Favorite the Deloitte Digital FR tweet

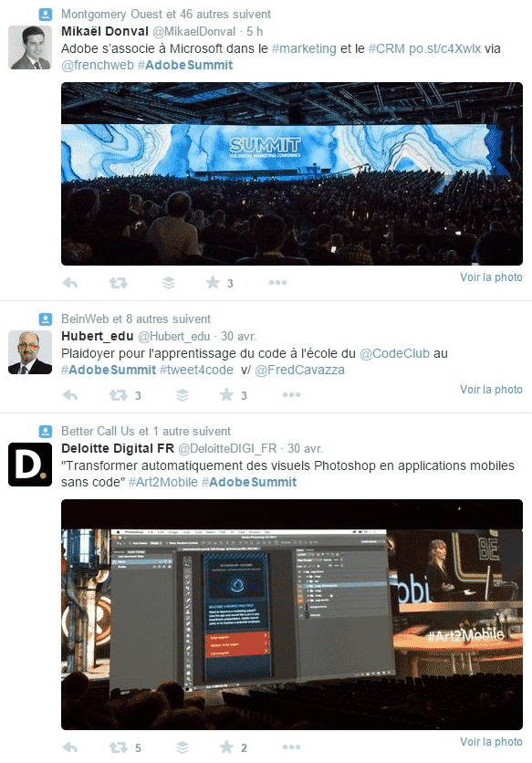226,747
